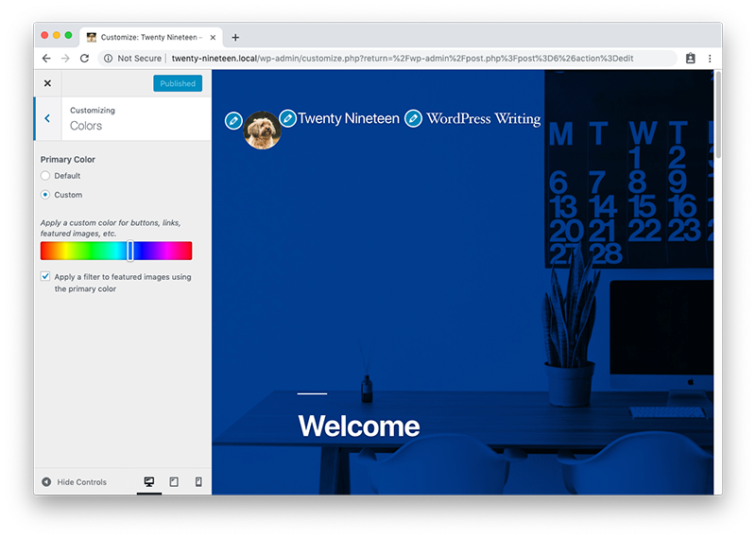Click the Primary Color label
Image resolution: width=756 pixels, height=539 pixels.
click(x=67, y=159)
